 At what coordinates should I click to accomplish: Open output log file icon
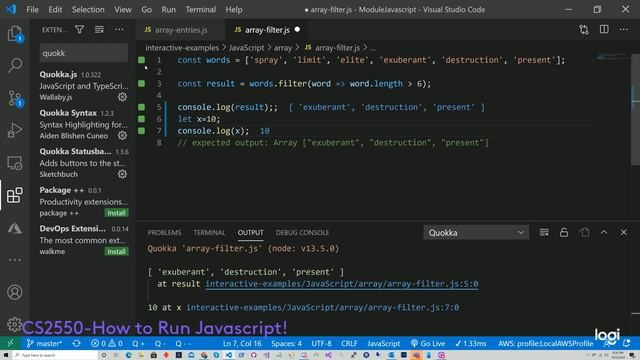coord(584,232)
